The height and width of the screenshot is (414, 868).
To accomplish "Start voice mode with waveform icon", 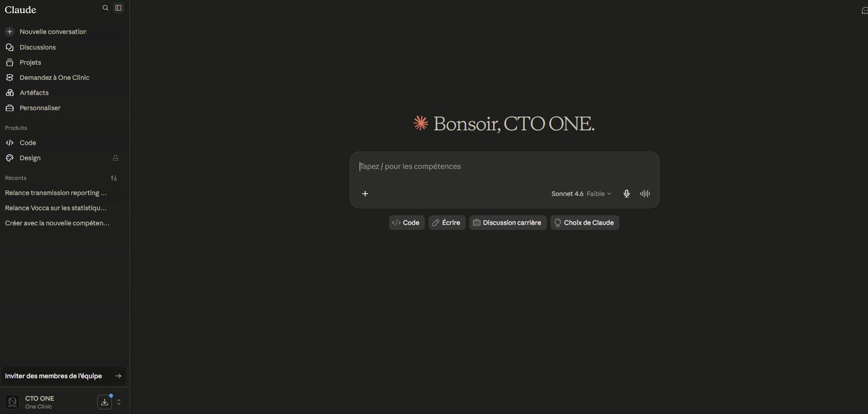I will (645, 194).
